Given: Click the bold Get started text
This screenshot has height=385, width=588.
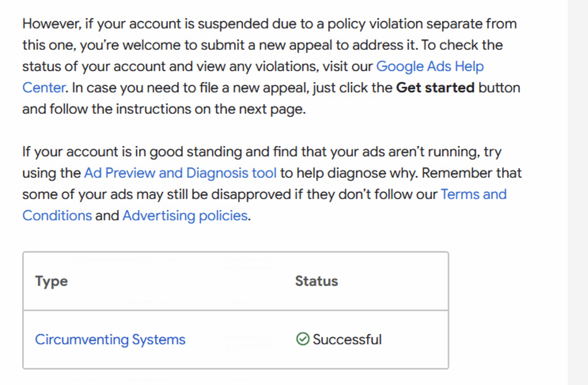Looking at the screenshot, I should click(435, 88).
